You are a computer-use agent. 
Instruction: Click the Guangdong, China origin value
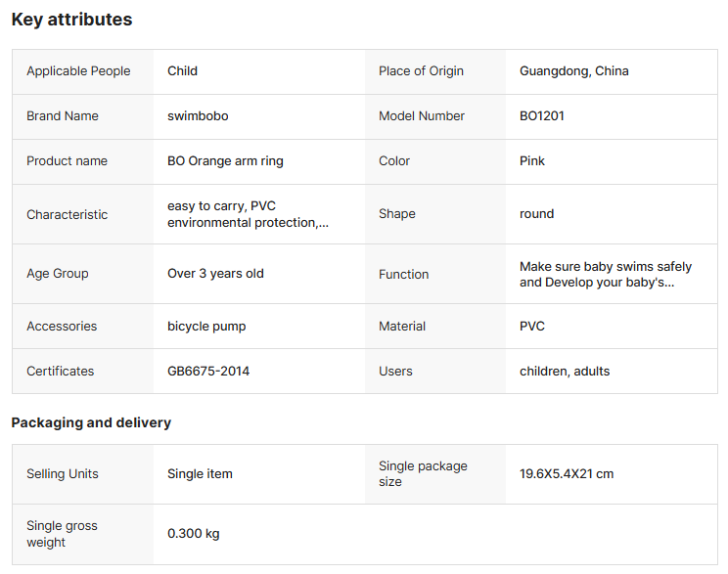pyautogui.click(x=573, y=71)
